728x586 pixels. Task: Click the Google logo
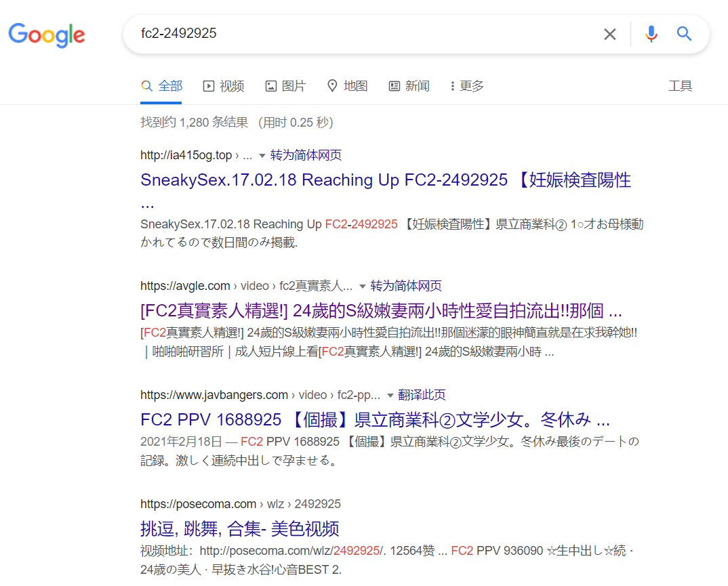point(46,35)
